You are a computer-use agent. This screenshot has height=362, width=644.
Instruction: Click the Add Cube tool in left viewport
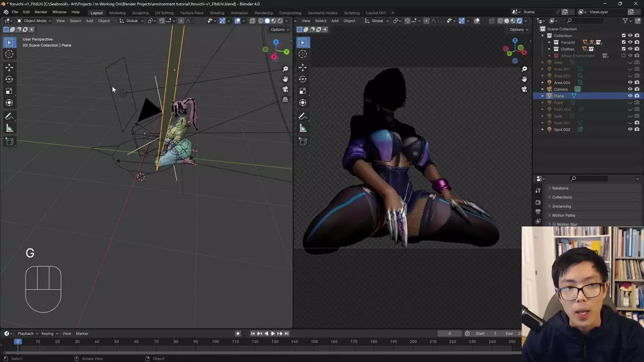9,142
